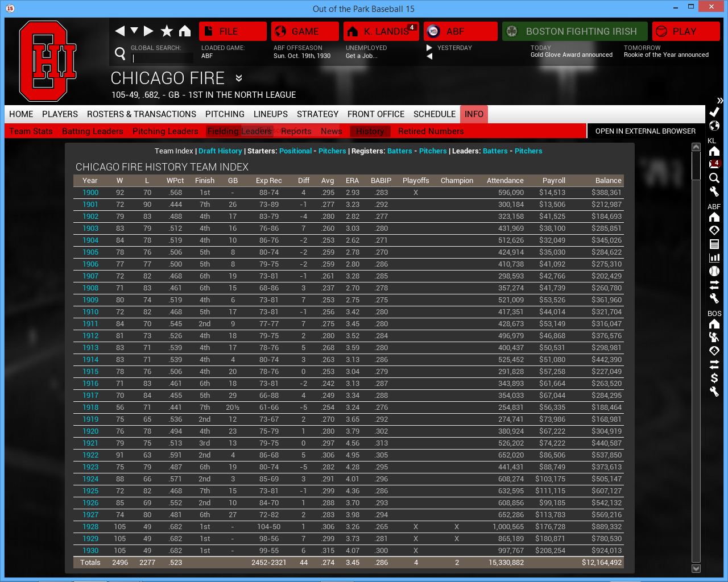Screen dimensions: 728x582
Task: Open the 1928 season year link
Action: (x=90, y=527)
